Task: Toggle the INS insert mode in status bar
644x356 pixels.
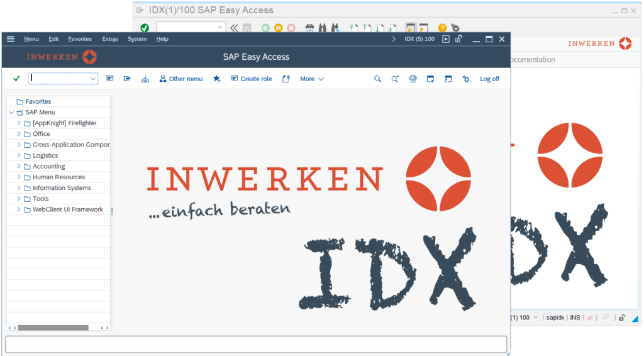Action: (575, 318)
